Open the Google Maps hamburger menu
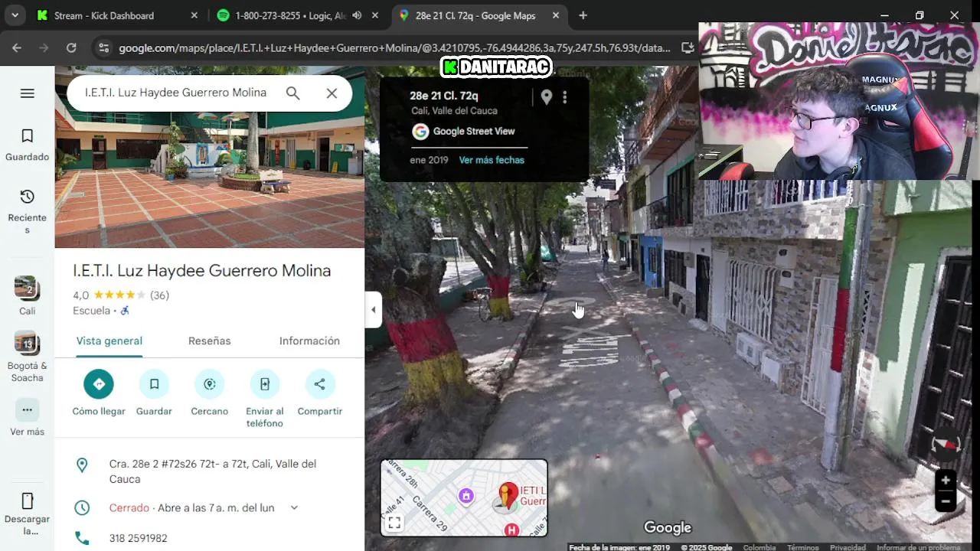 28,93
